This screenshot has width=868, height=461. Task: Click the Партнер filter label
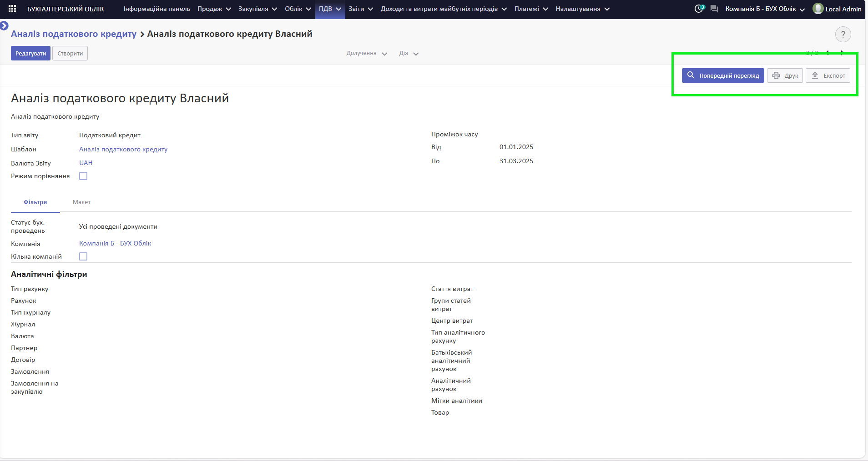coord(24,348)
